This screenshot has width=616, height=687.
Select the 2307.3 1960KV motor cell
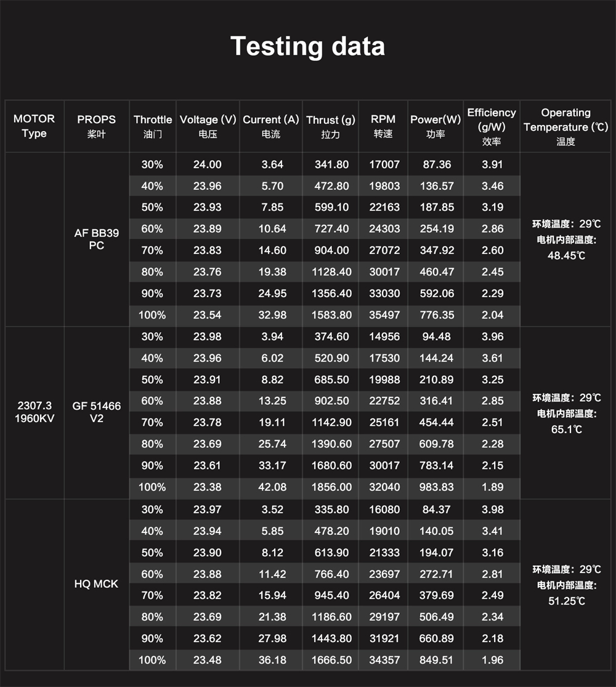click(34, 412)
